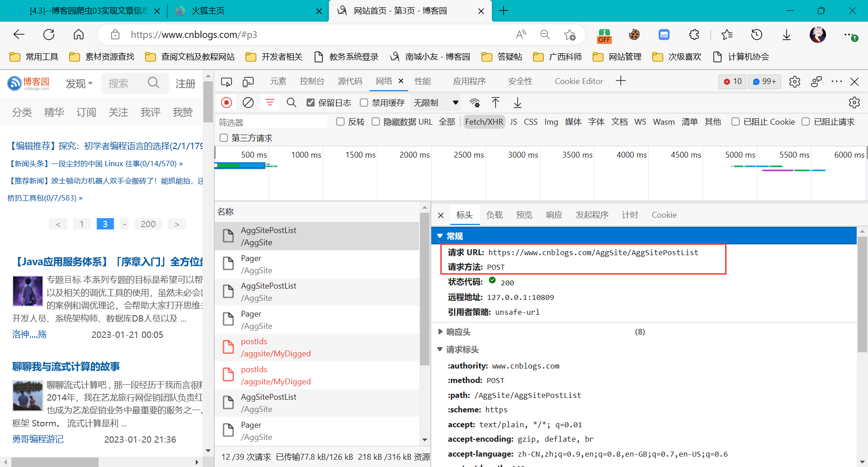
Task: Expand the 响应头 section
Action: (458, 332)
